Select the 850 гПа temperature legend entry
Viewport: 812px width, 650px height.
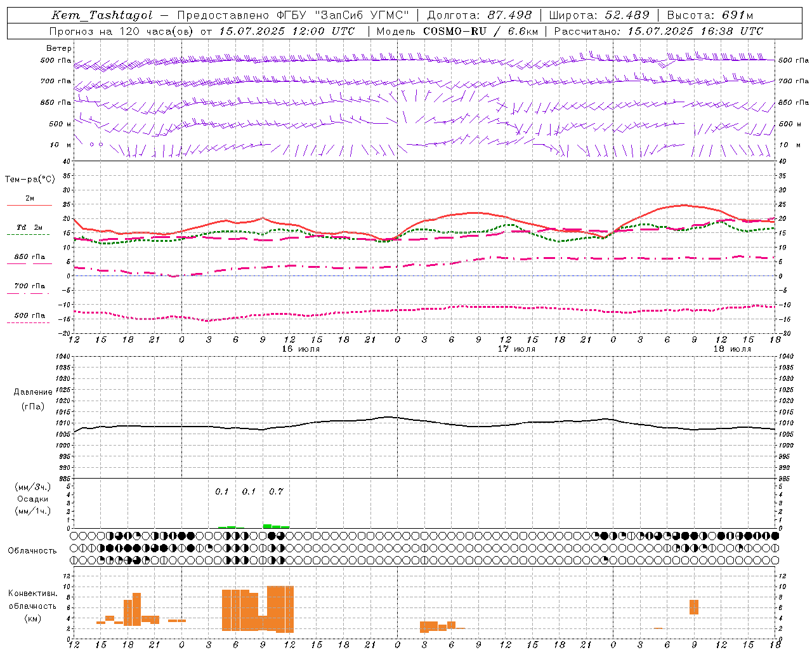coord(29,257)
